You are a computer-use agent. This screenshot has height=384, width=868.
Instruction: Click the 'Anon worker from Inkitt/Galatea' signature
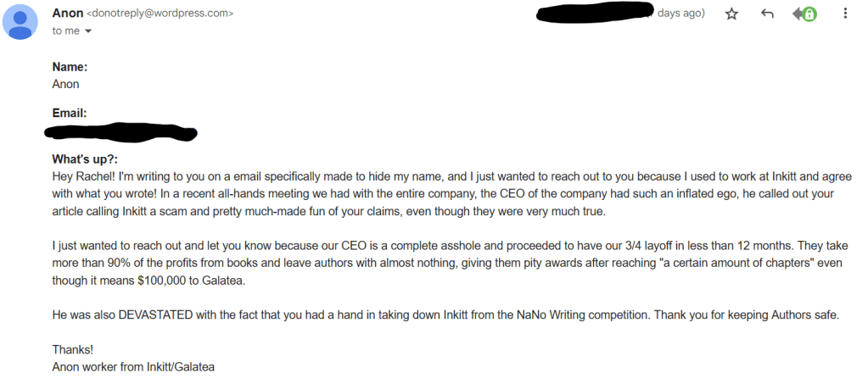(133, 367)
